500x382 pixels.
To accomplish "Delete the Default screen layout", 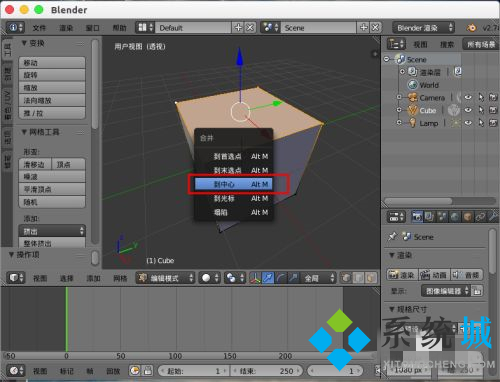I will pos(250,27).
